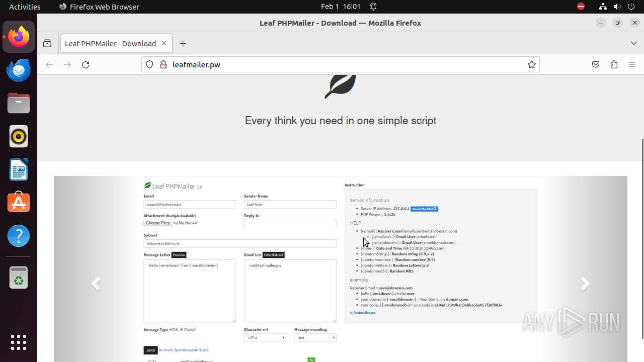Screen dimensions: 644x362
Task: View site connection lock info
Action: click(x=163, y=64)
